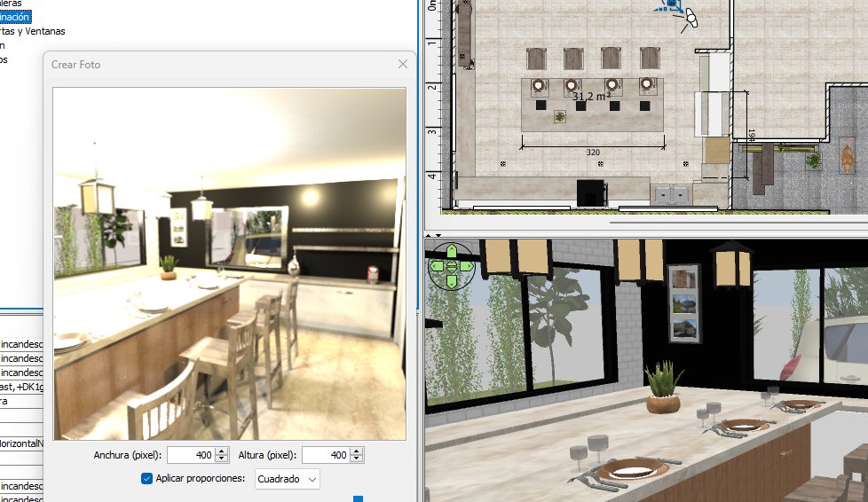Select the black stove in the plan
The width and height of the screenshot is (868, 502).
[591, 192]
